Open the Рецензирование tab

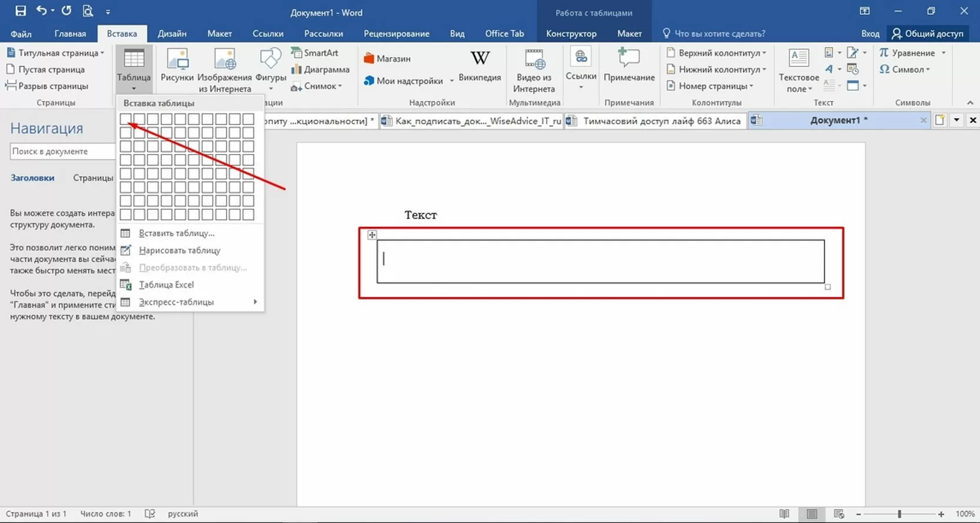click(396, 33)
